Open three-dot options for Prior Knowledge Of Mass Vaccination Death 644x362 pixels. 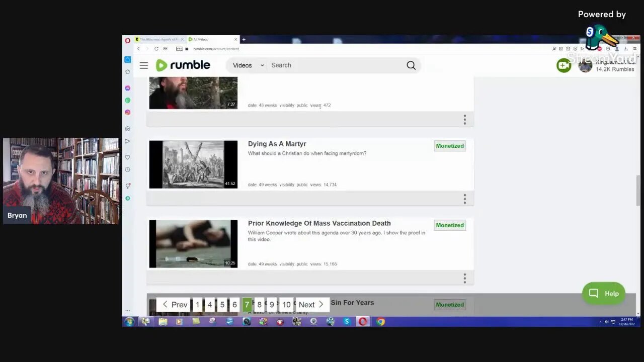(x=465, y=278)
